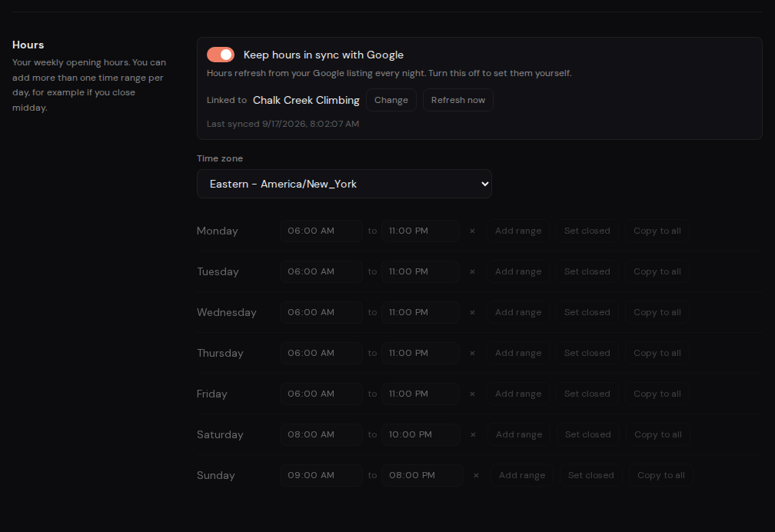Image resolution: width=775 pixels, height=532 pixels.
Task: Click Change next to Chalk Creek Climbing
Action: coord(391,100)
